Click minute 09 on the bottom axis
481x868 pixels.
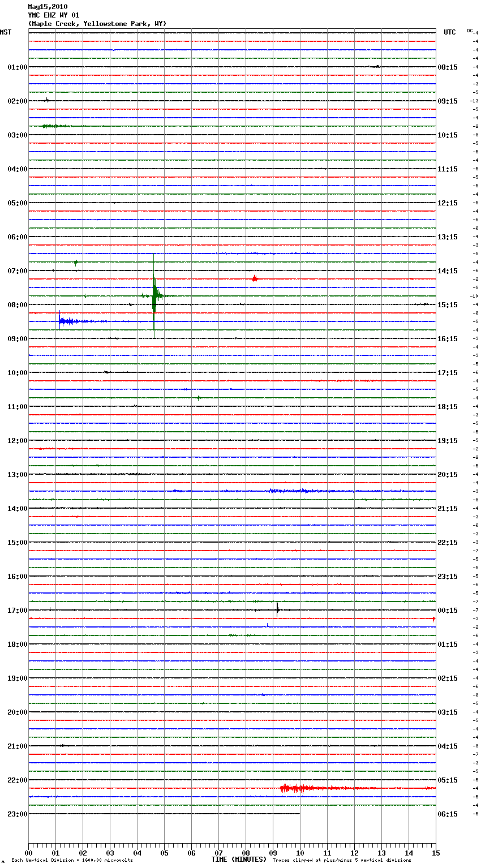[x=273, y=853]
